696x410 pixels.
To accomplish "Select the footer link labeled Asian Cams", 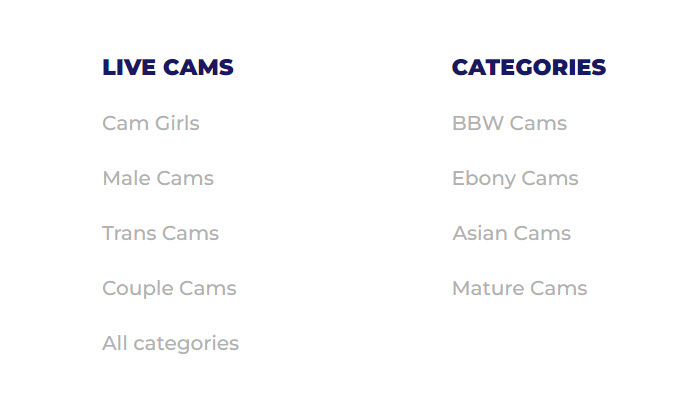I will click(x=512, y=233).
